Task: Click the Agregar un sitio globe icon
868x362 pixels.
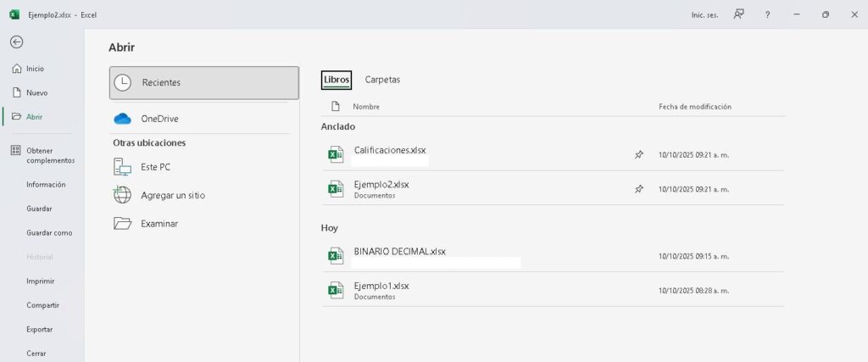Action: pos(122,195)
